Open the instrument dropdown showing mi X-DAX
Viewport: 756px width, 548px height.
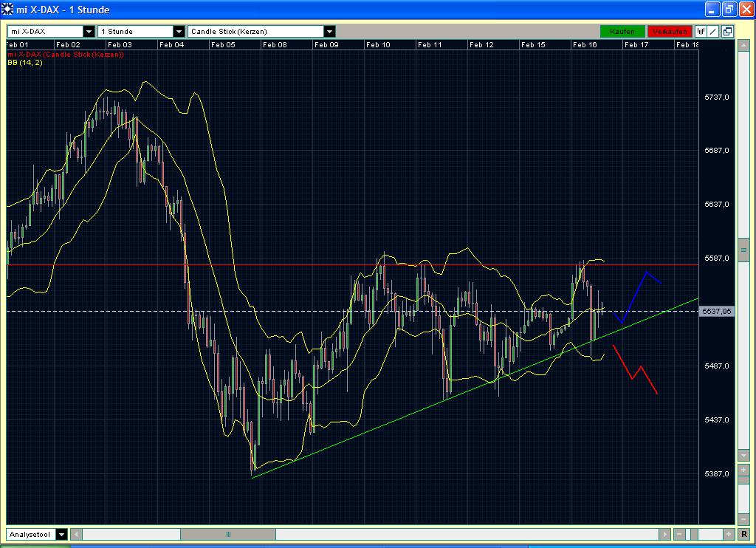click(x=90, y=31)
